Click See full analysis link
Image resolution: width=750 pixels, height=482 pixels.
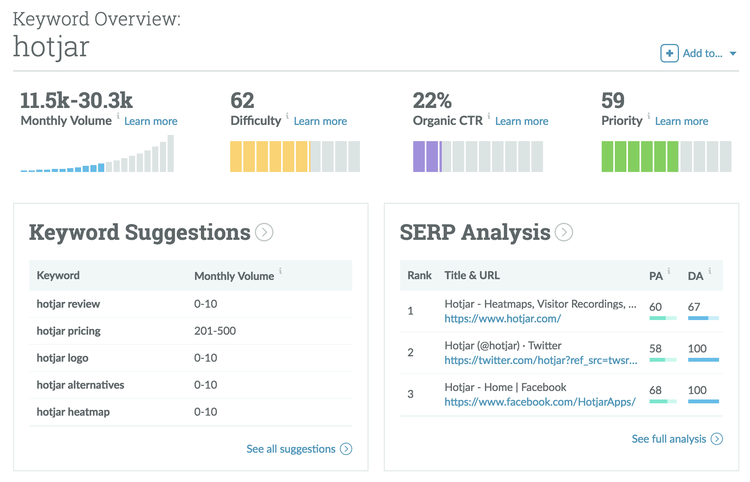tap(669, 439)
